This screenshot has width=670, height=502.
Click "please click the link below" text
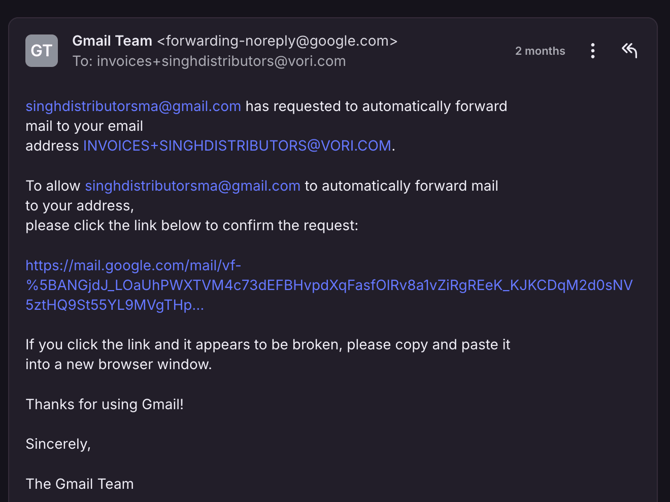191,225
